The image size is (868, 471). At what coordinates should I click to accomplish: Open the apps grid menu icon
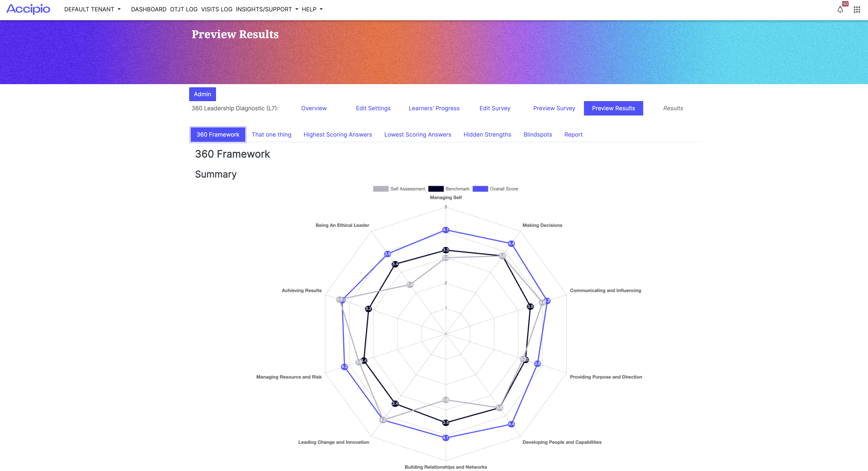pyautogui.click(x=856, y=10)
